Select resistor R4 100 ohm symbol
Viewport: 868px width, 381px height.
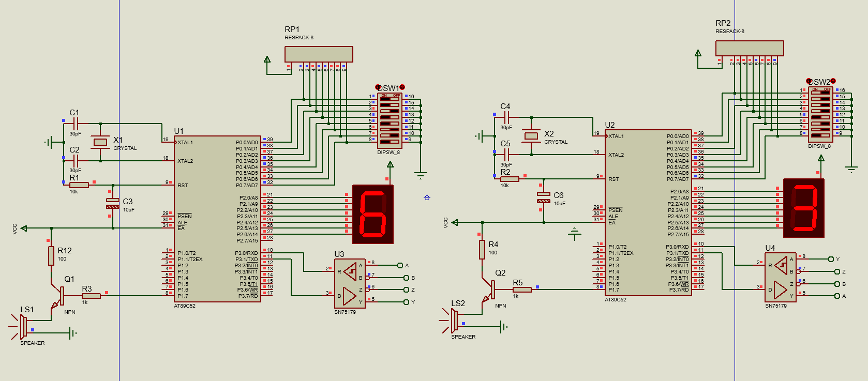(482, 250)
